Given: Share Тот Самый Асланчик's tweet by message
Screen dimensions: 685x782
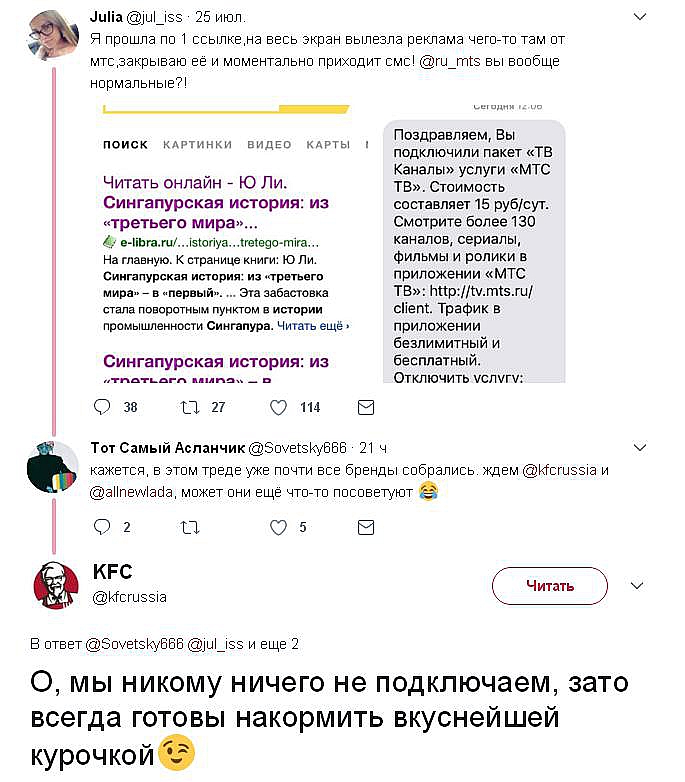Looking at the screenshot, I should [x=366, y=528].
